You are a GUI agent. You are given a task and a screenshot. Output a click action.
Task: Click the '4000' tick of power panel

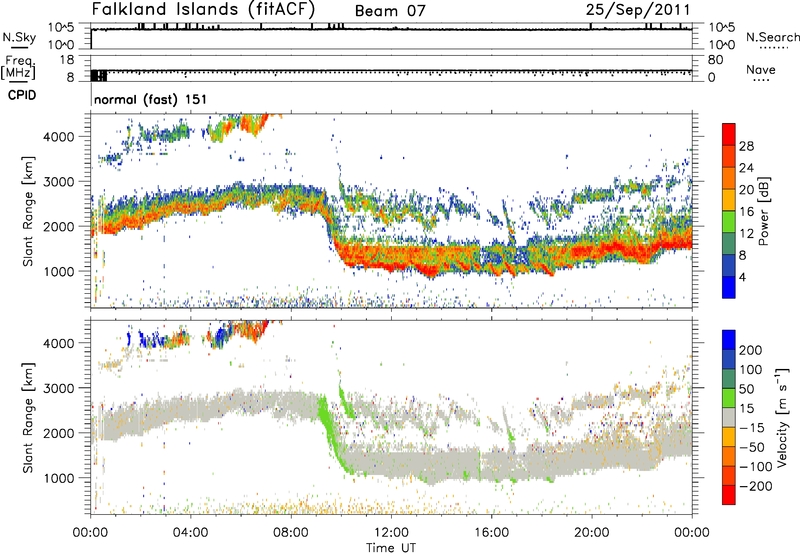59,137
